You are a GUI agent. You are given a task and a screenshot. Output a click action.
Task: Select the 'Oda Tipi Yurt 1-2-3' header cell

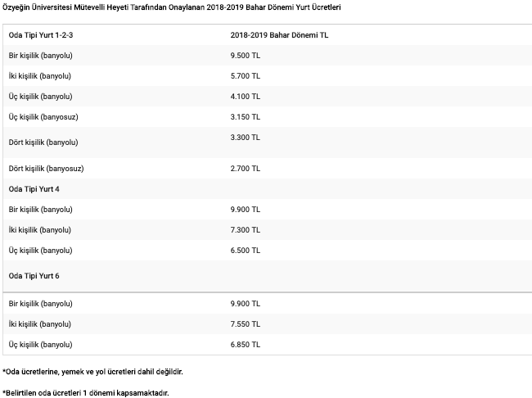pyautogui.click(x=41, y=35)
